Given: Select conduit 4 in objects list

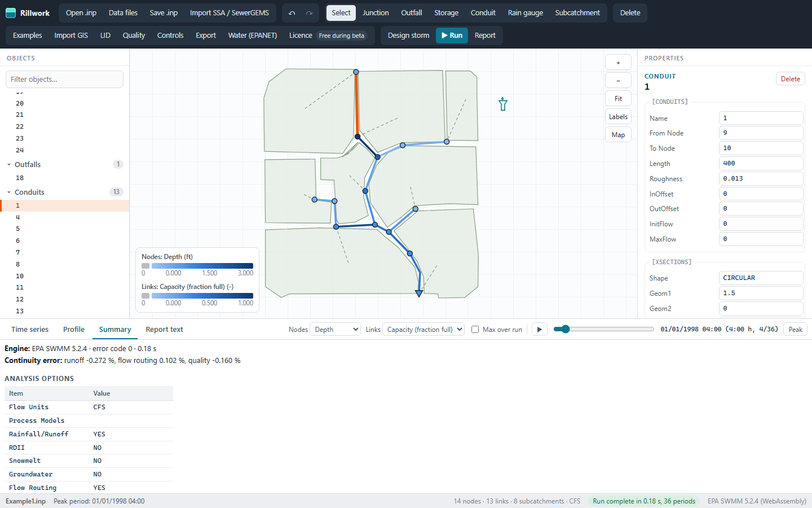Looking at the screenshot, I should (65, 217).
